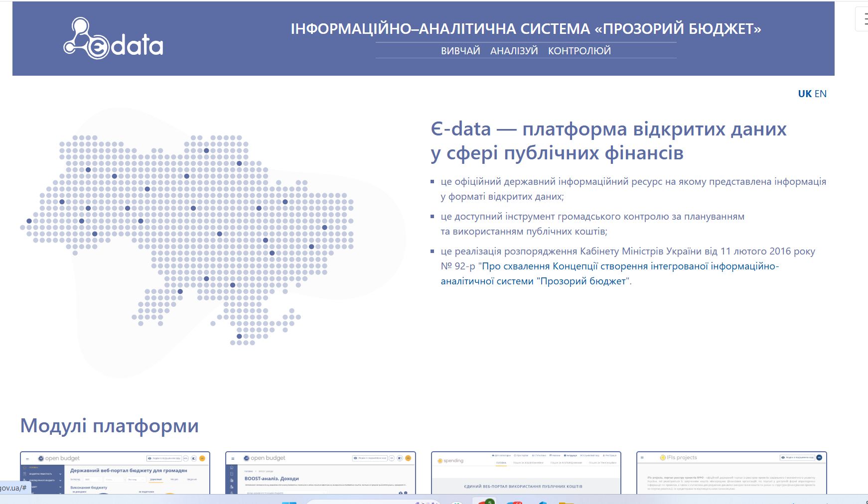The height and width of the screenshot is (504, 868).
Task: Click the word "КОНТРОЛЮЙ" in the header
Action: coord(579,51)
